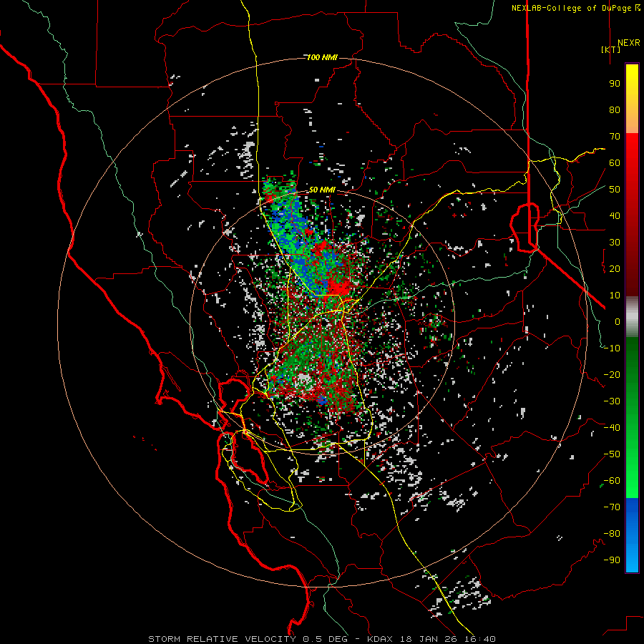Click the -60 value on velocity scale
The width and height of the screenshot is (644, 644).
pyautogui.click(x=612, y=481)
